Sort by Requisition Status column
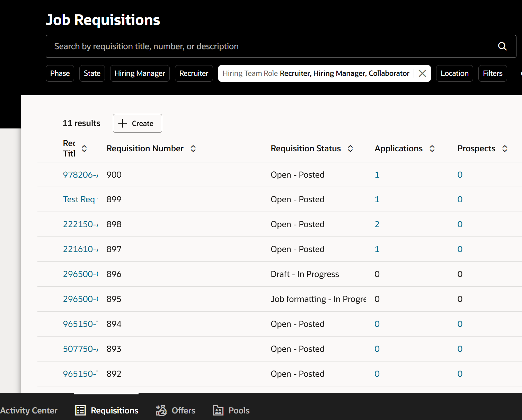Screen dimensions: 522x420 coord(351,149)
